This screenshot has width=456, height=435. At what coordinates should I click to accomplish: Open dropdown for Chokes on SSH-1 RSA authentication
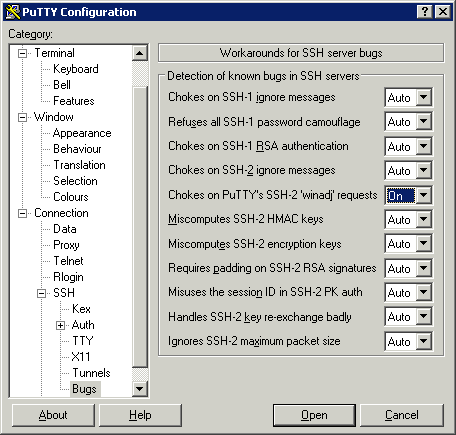pos(424,146)
